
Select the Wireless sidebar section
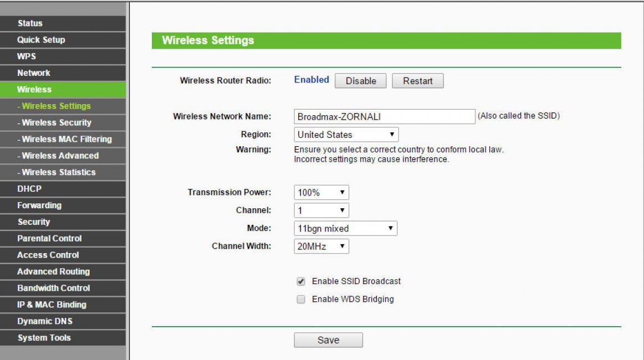pyautogui.click(x=63, y=90)
